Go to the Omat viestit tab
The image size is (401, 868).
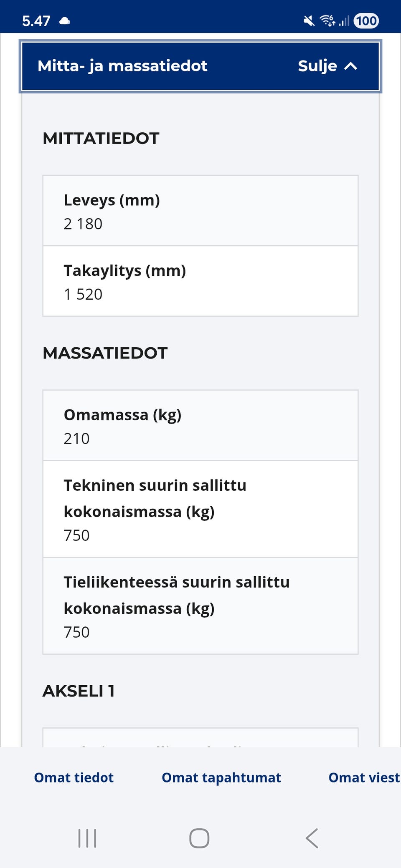coord(364,777)
